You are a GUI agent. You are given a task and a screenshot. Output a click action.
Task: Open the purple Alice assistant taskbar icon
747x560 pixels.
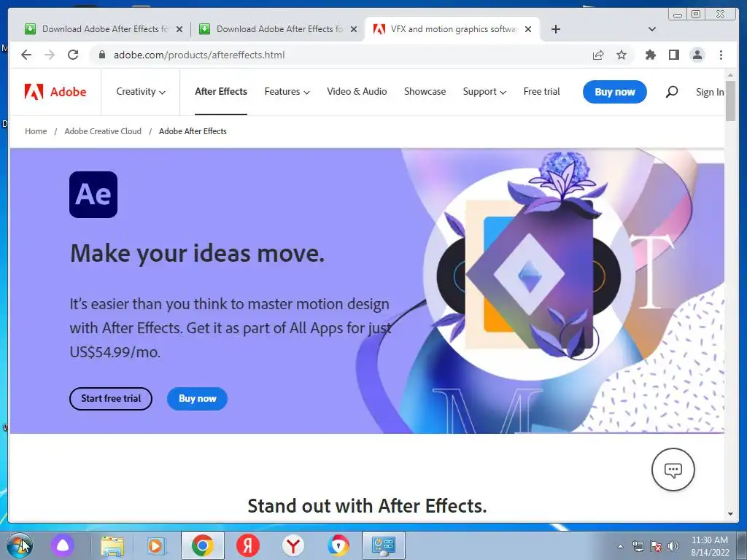[x=63, y=545]
